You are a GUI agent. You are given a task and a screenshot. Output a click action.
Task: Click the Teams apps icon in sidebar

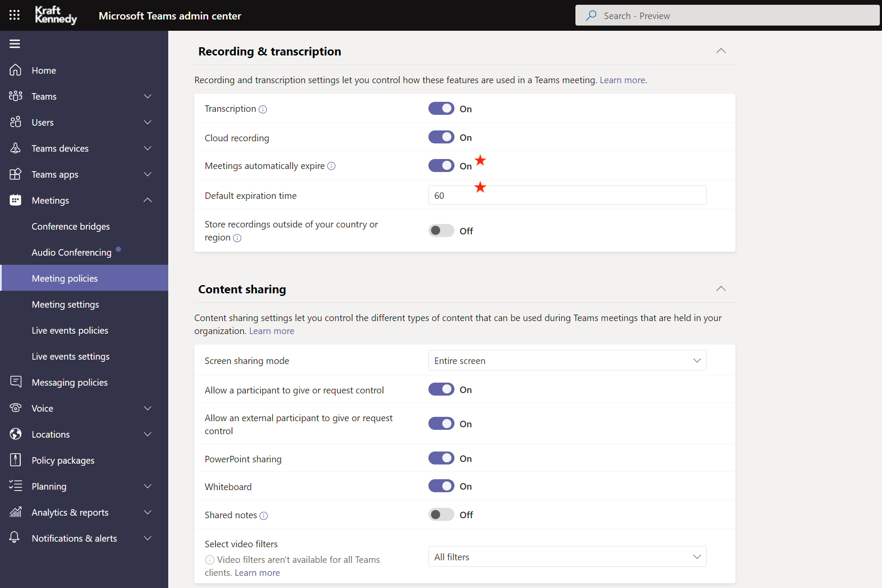[16, 174]
